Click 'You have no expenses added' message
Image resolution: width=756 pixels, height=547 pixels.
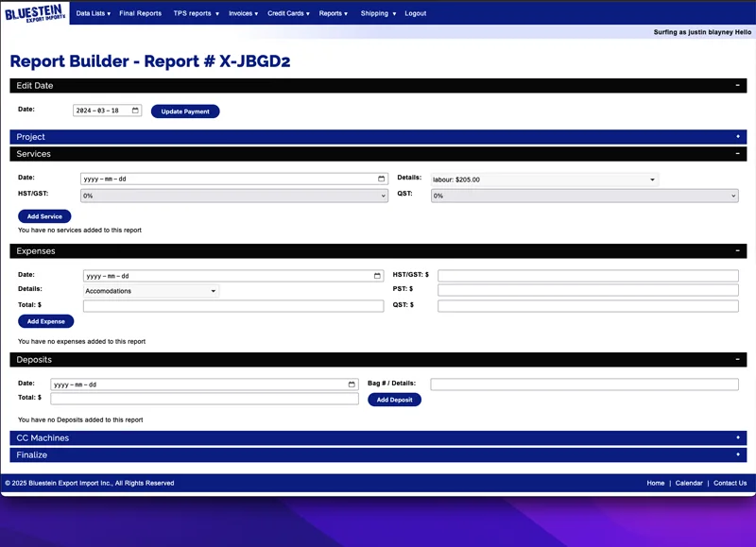pos(81,341)
